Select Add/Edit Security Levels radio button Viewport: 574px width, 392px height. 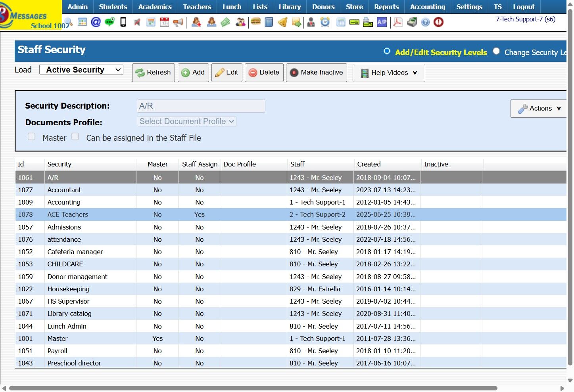click(387, 52)
